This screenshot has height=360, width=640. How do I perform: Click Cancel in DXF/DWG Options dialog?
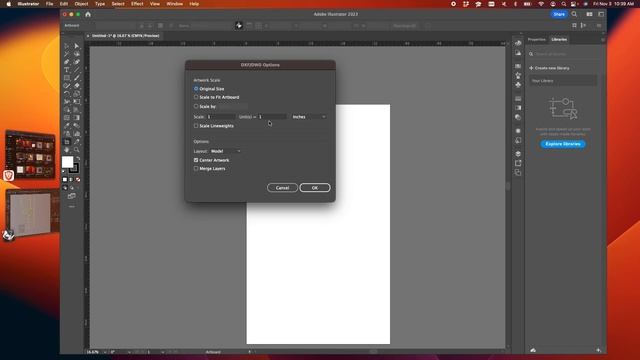(282, 188)
